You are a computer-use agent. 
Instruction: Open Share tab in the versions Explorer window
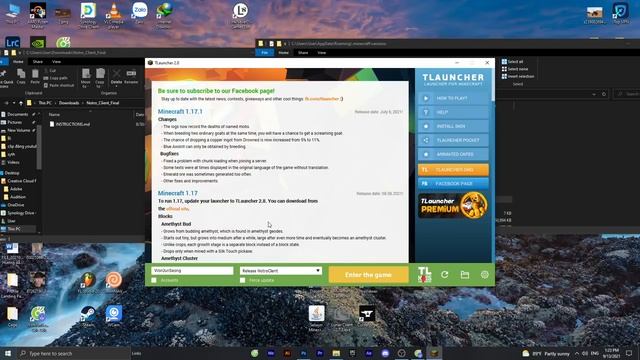click(x=303, y=53)
